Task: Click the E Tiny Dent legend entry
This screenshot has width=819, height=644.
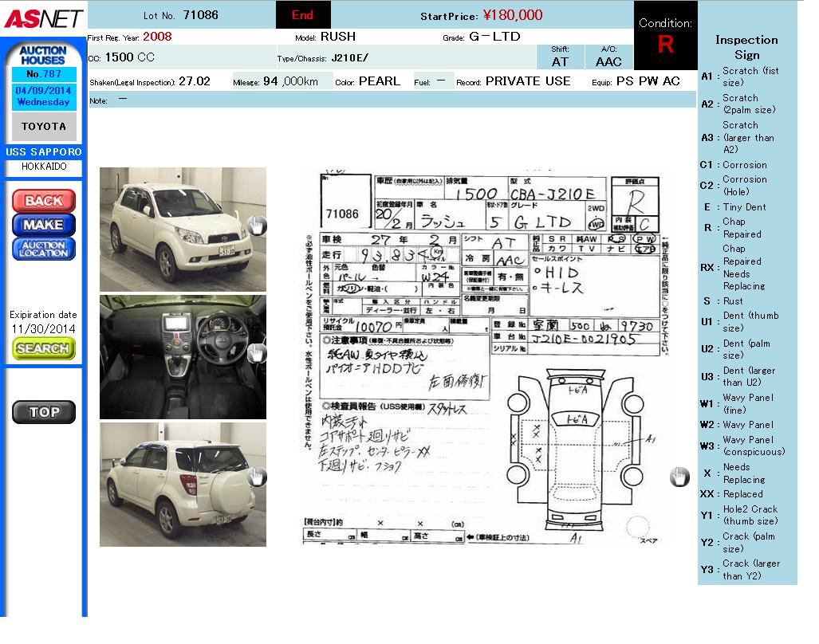Action: pos(734,207)
